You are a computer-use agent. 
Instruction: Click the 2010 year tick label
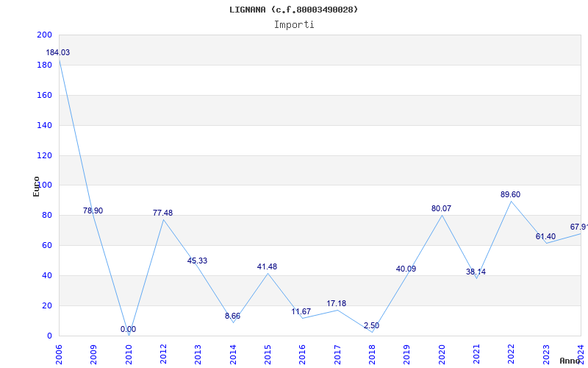click(129, 355)
